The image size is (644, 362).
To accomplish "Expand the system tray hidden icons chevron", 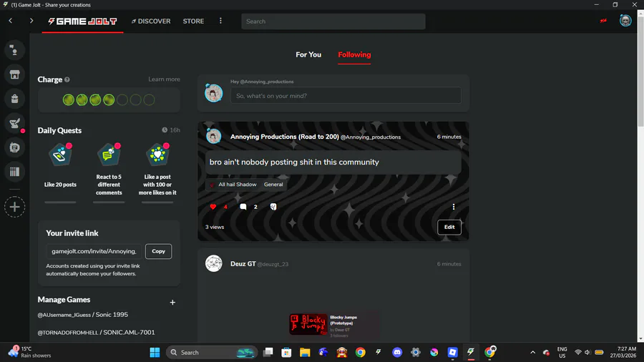I will pyautogui.click(x=532, y=352).
